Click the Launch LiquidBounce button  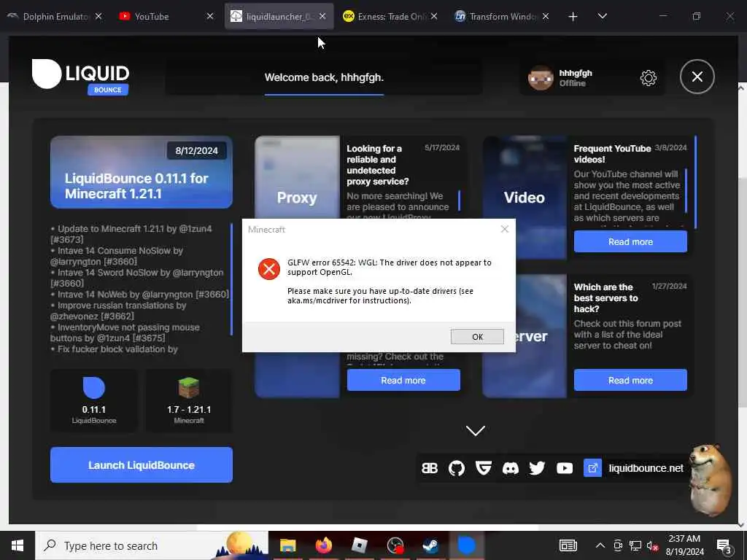click(x=142, y=464)
